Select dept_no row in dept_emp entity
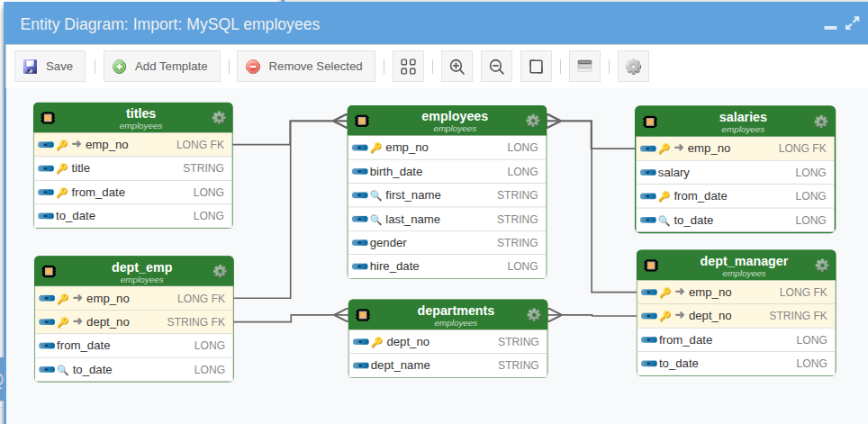Viewport: 868px width, 424px height. tap(134, 322)
